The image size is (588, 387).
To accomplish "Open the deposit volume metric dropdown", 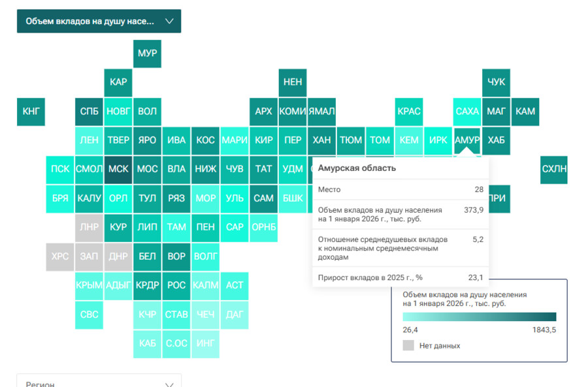I will 99,21.
